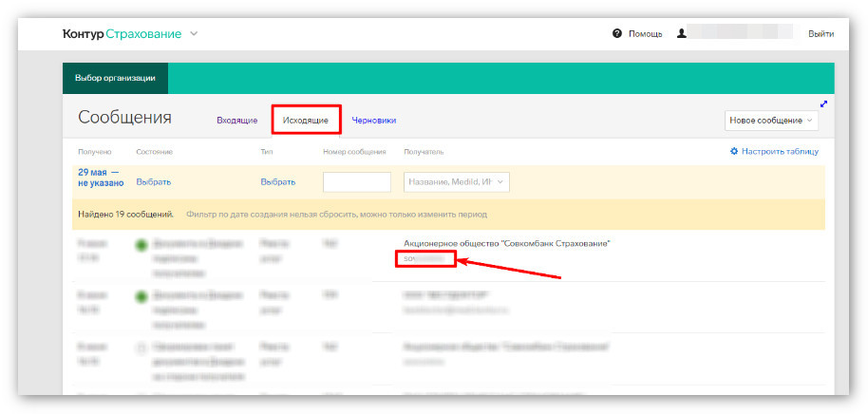This screenshot has height=414, width=868.
Task: Click the Выйти logout link
Action: 821,34
